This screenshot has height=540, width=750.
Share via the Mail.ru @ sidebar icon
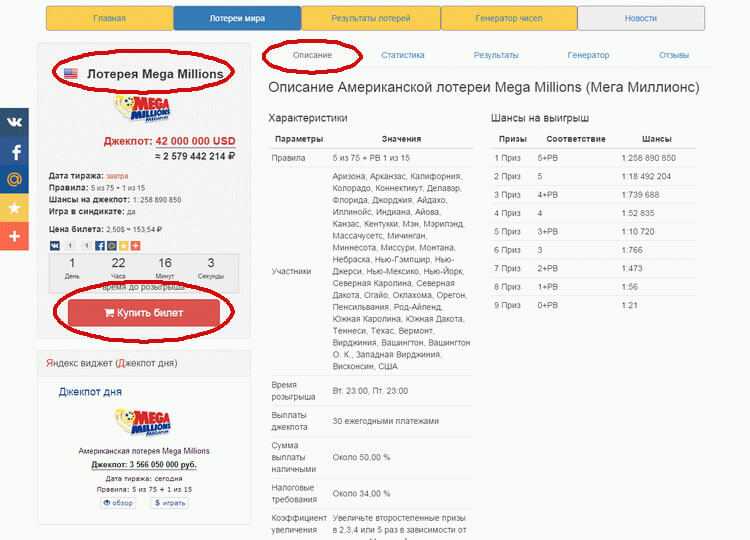14,179
